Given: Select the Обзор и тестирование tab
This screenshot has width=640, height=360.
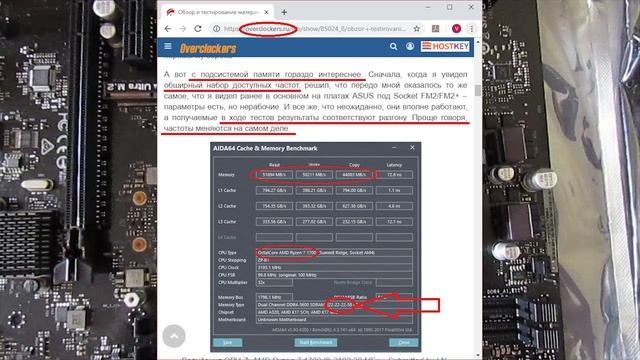Looking at the screenshot, I should tap(218, 12).
